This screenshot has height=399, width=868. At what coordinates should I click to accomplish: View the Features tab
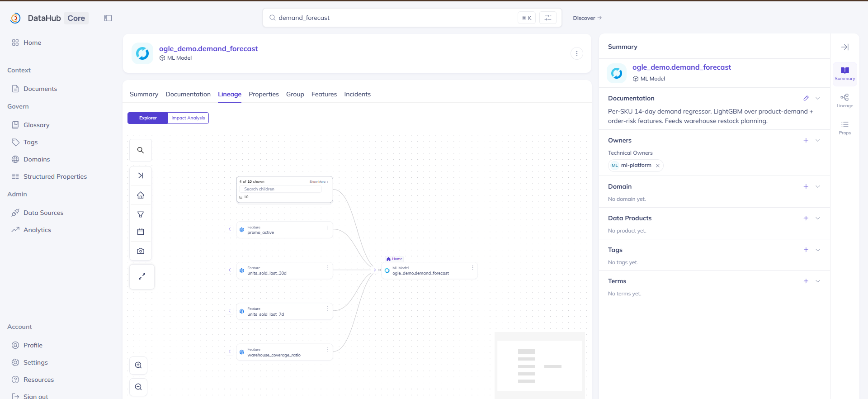(324, 94)
